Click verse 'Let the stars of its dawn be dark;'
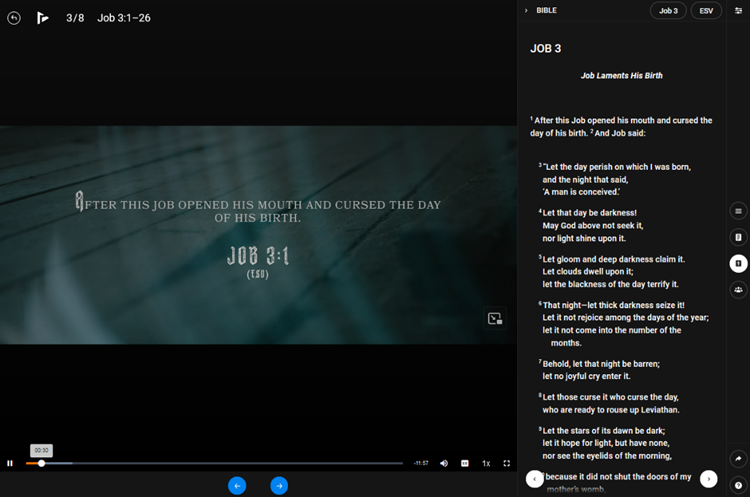This screenshot has height=497, width=750. tap(604, 431)
